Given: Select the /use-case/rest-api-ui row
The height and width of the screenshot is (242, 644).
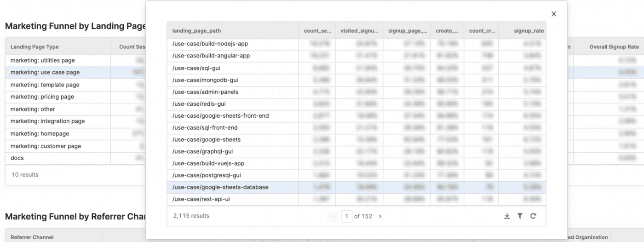Looking at the screenshot, I should click(x=201, y=199).
